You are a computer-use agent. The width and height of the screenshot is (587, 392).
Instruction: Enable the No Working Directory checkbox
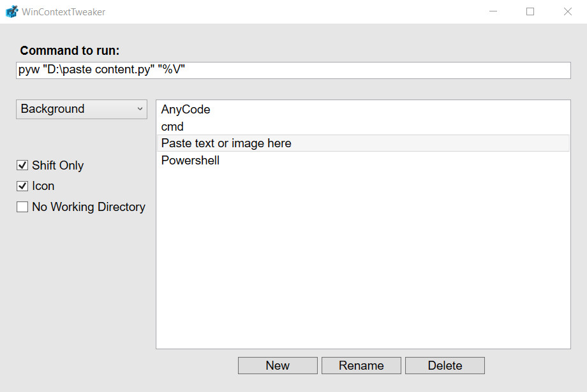(x=22, y=207)
